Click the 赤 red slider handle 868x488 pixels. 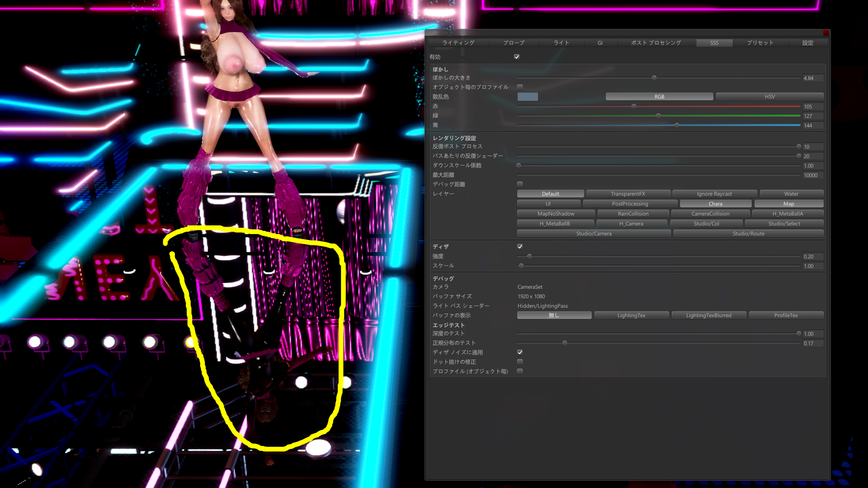tap(634, 106)
